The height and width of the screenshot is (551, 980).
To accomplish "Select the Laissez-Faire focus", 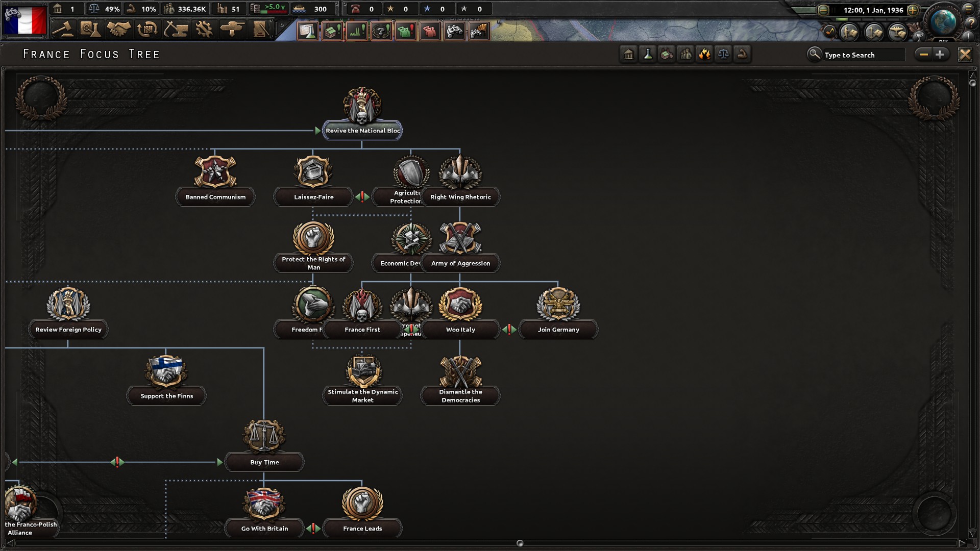I will (x=313, y=180).
